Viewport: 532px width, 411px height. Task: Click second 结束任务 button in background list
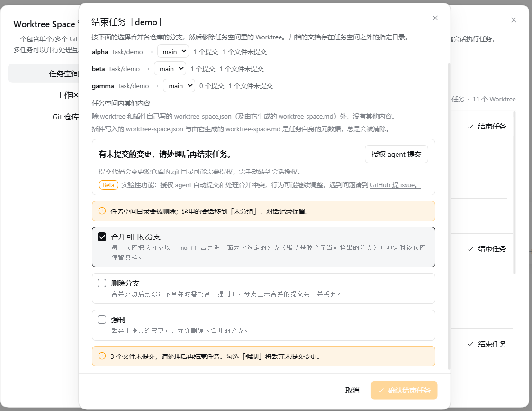coord(487,249)
